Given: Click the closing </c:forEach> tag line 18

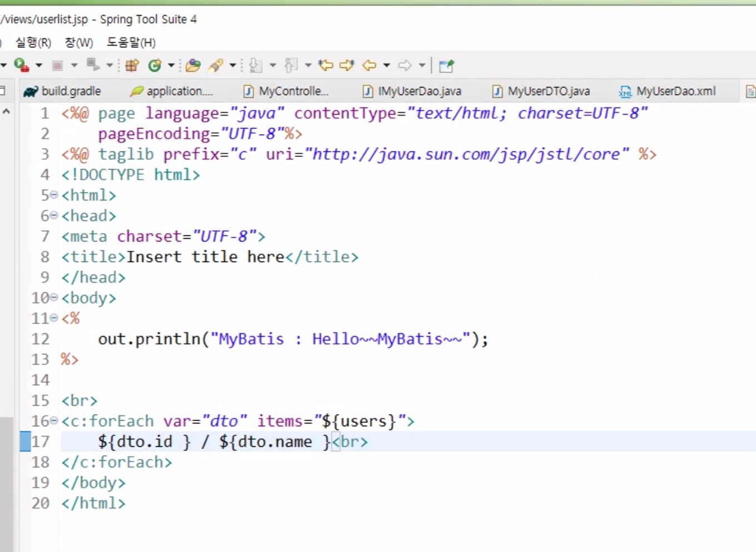Looking at the screenshot, I should (117, 462).
